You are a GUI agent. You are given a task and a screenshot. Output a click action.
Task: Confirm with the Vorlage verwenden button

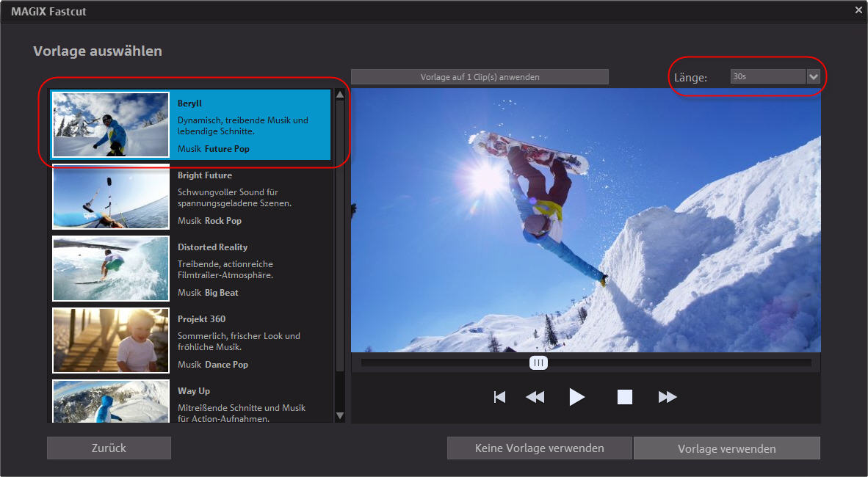click(727, 448)
